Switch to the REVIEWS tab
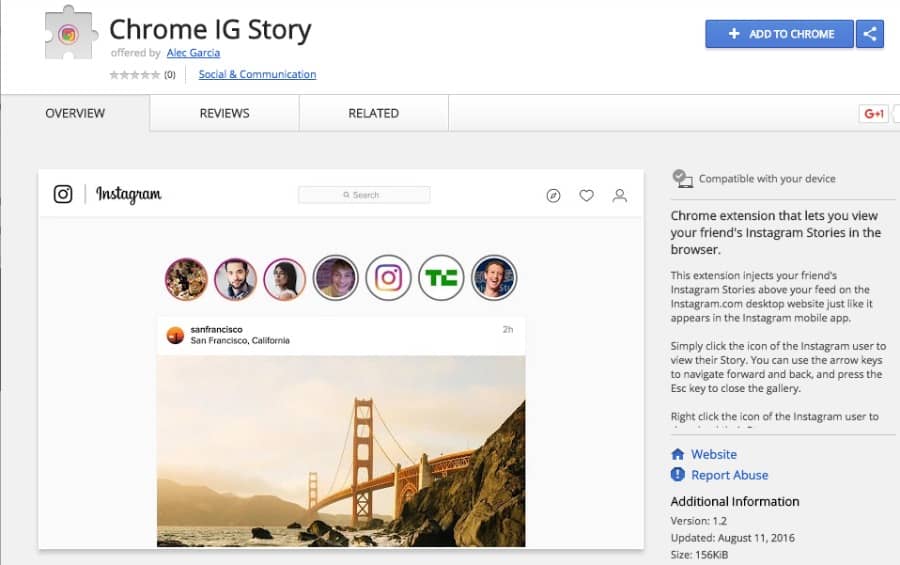900x565 pixels. (224, 113)
